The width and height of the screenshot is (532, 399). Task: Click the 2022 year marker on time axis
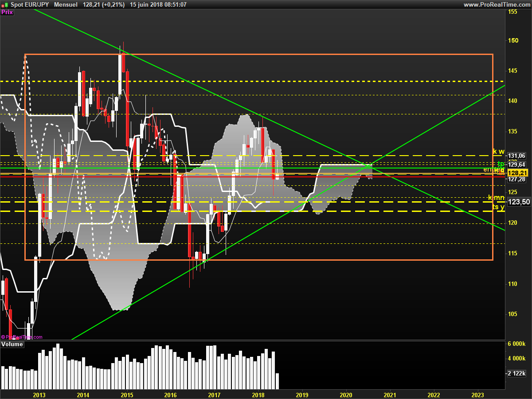[434, 395]
